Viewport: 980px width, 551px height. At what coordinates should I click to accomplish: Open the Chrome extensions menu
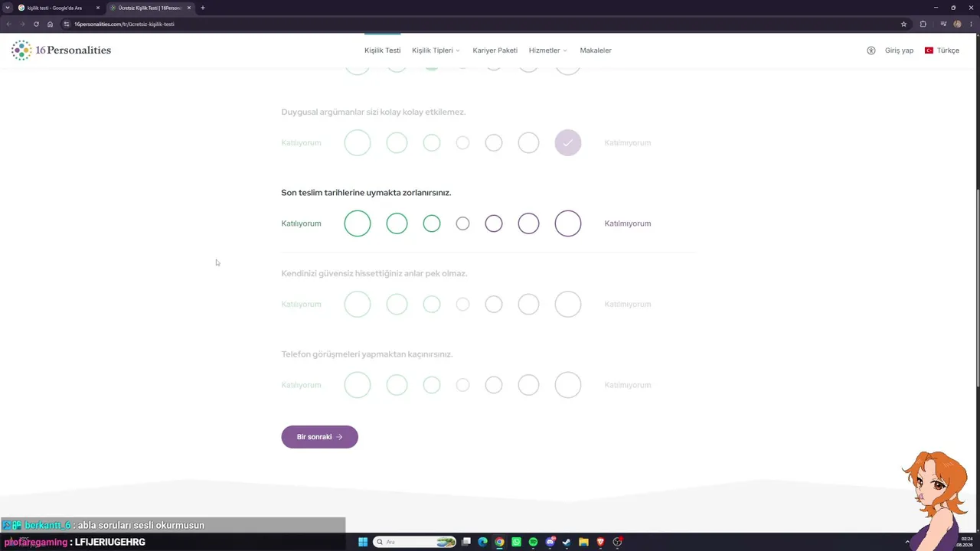coord(923,24)
